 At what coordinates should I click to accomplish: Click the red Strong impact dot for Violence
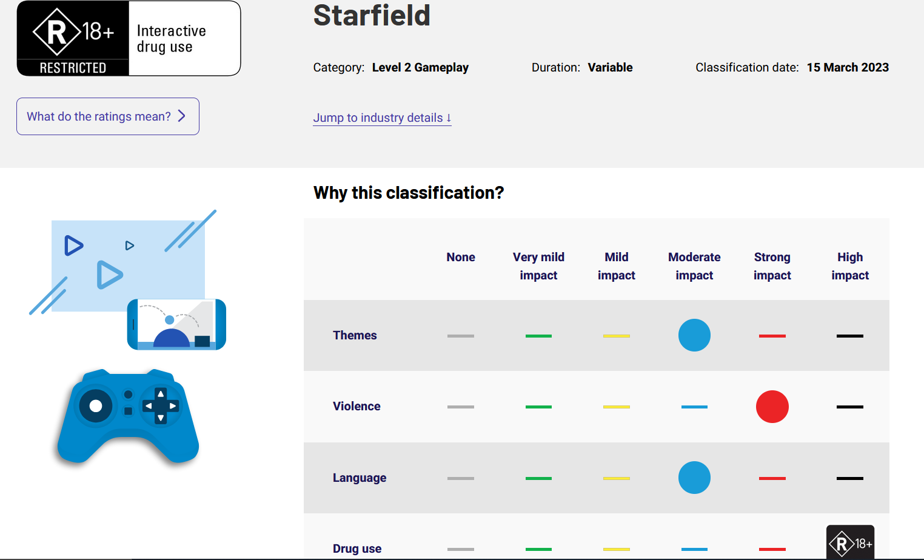point(772,407)
